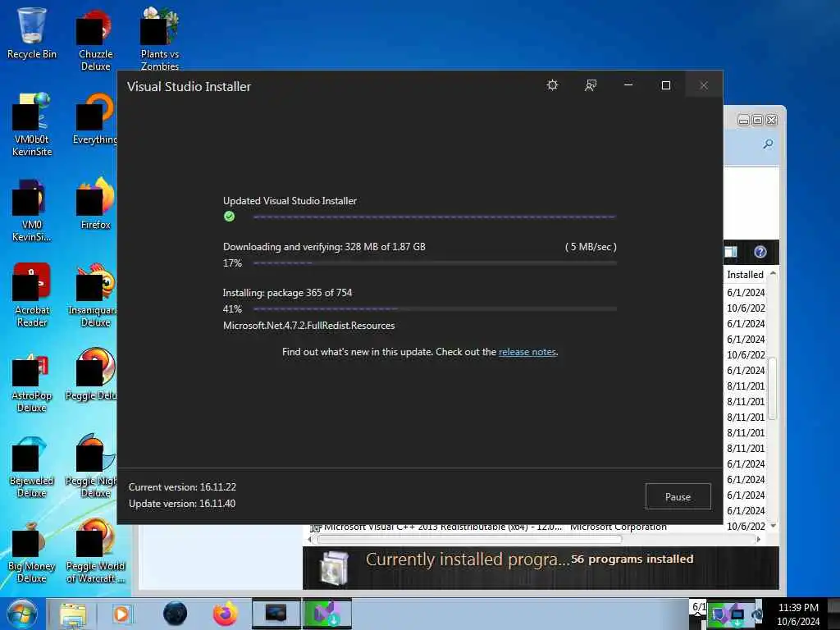Click the downloading and verifying progress bar
Screen dimensions: 840x630
435,263
